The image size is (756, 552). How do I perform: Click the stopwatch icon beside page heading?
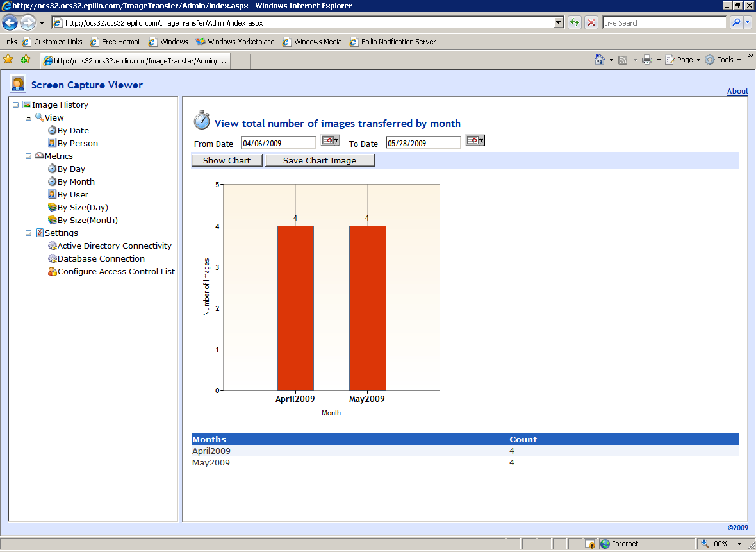click(x=202, y=120)
